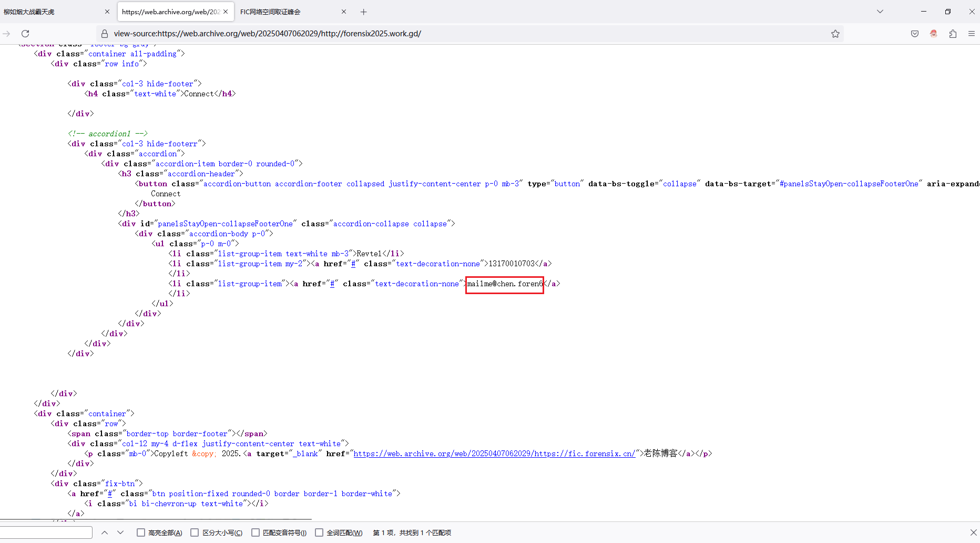
Task: Close the find bar
Action: coord(973,532)
